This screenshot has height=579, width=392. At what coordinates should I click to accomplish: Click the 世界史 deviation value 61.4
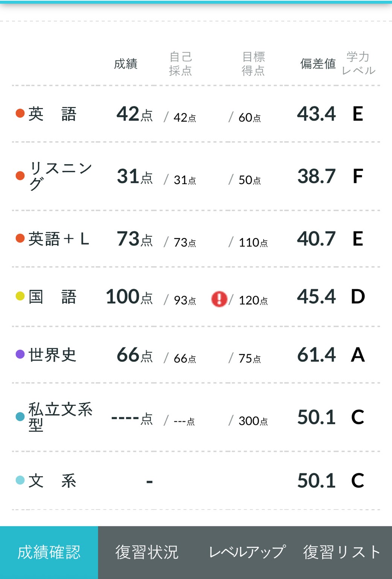[316, 355]
